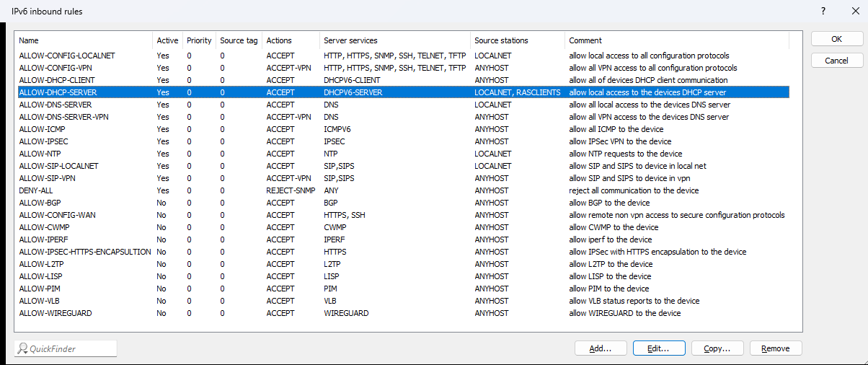This screenshot has width=868, height=365.
Task: Click the Server services column header
Action: point(395,40)
